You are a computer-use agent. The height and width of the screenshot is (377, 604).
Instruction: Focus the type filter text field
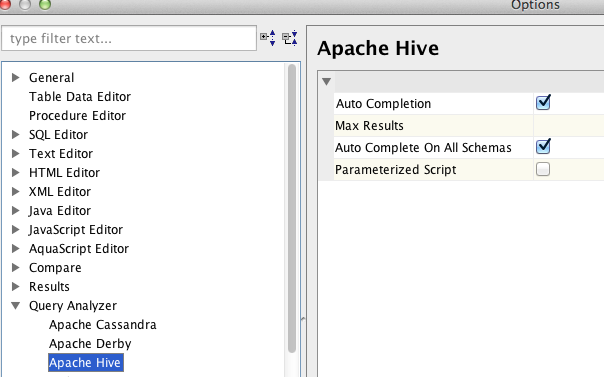(x=129, y=38)
